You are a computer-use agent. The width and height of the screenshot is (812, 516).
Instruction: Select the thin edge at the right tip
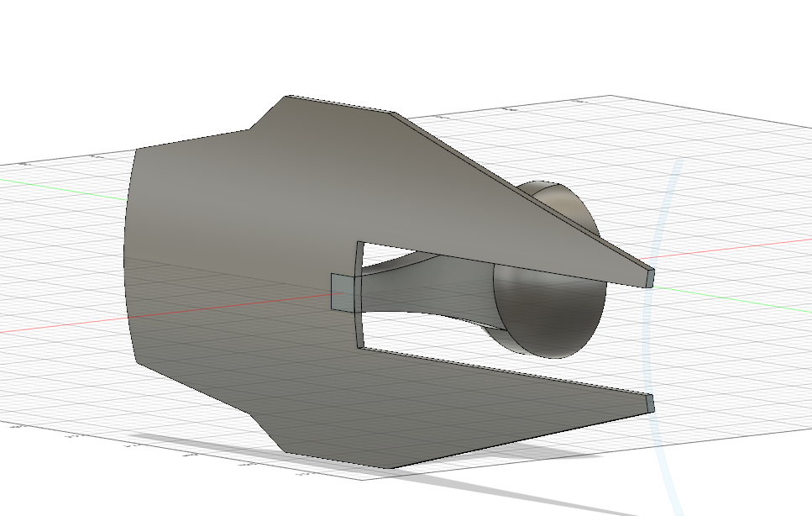tap(652, 277)
